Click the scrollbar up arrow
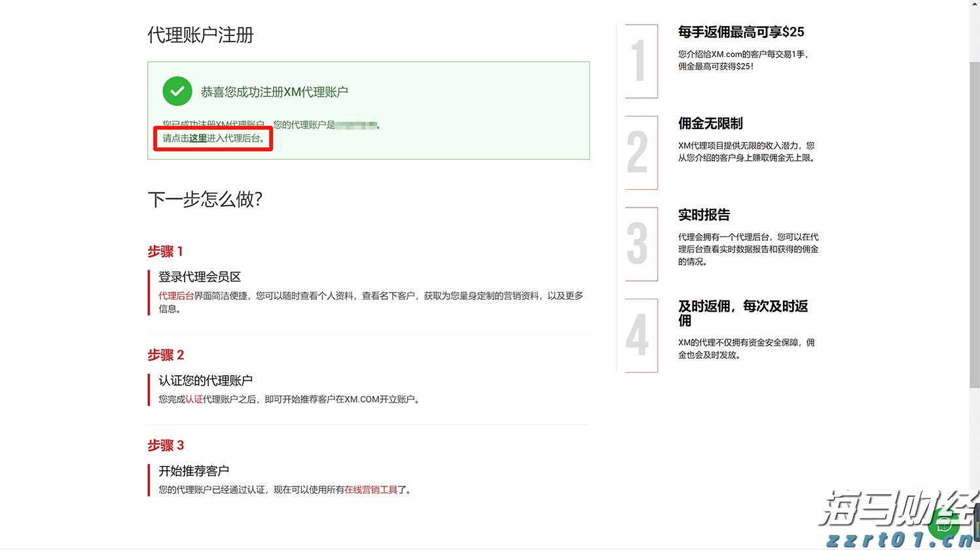Viewport: 980px width, 550px height. (975, 5)
